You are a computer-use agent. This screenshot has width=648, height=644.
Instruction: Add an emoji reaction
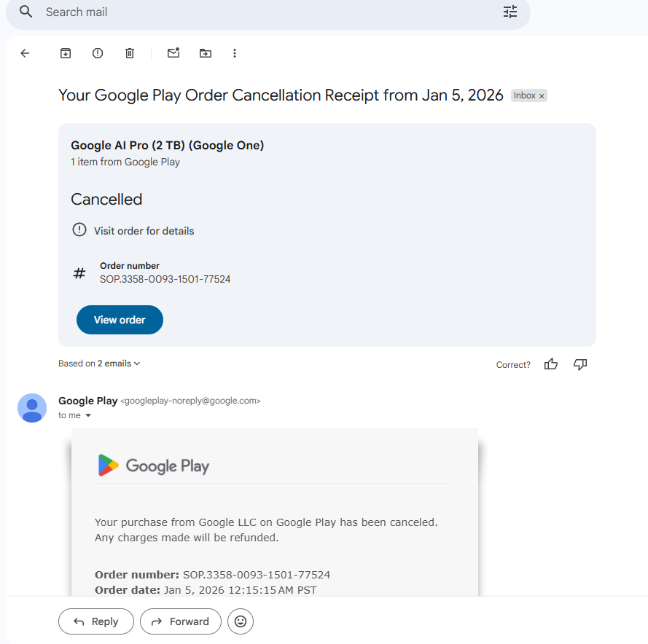(241, 621)
